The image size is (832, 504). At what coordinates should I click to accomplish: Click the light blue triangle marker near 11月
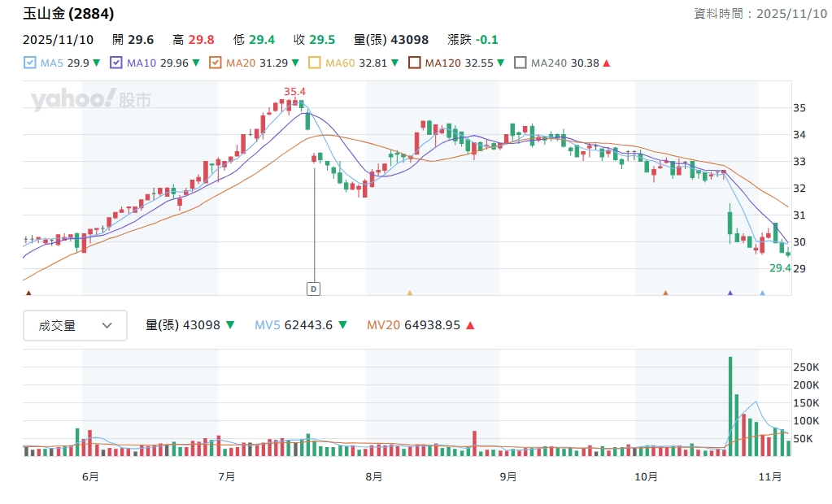click(x=762, y=293)
